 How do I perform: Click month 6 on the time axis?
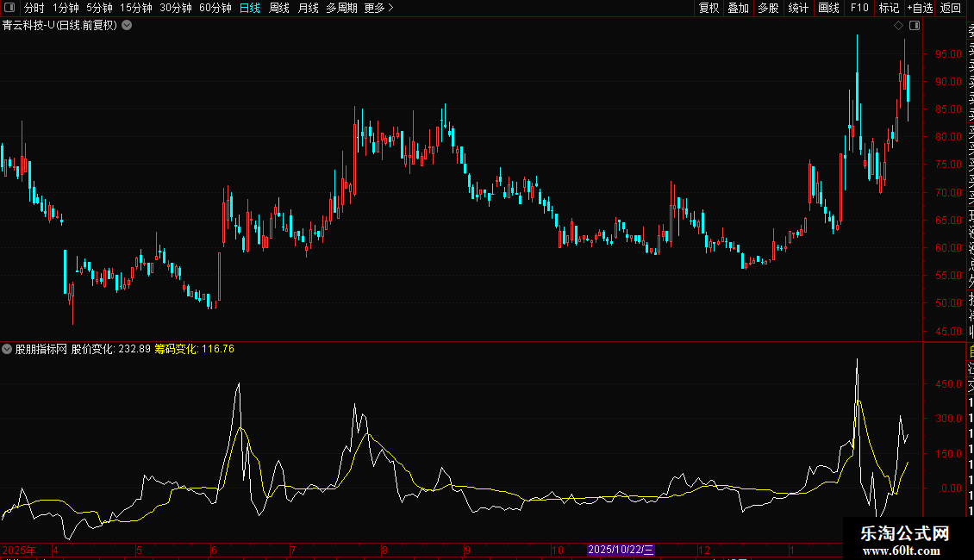coord(214,550)
